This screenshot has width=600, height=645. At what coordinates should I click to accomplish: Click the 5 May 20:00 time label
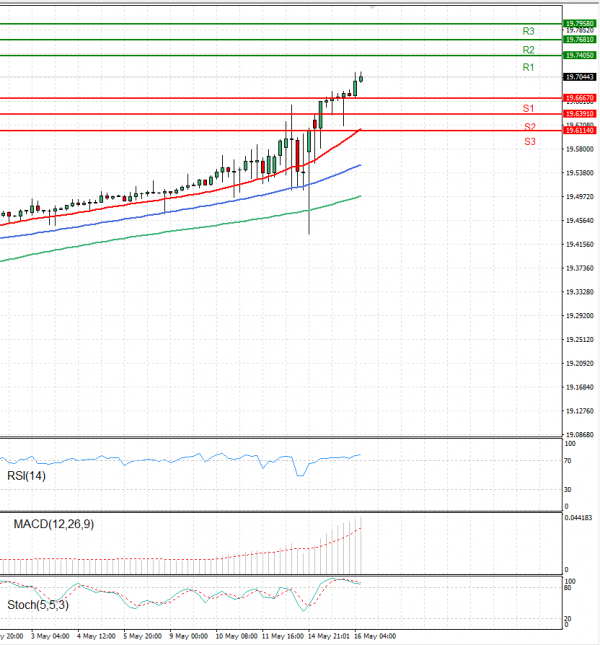click(x=142, y=636)
